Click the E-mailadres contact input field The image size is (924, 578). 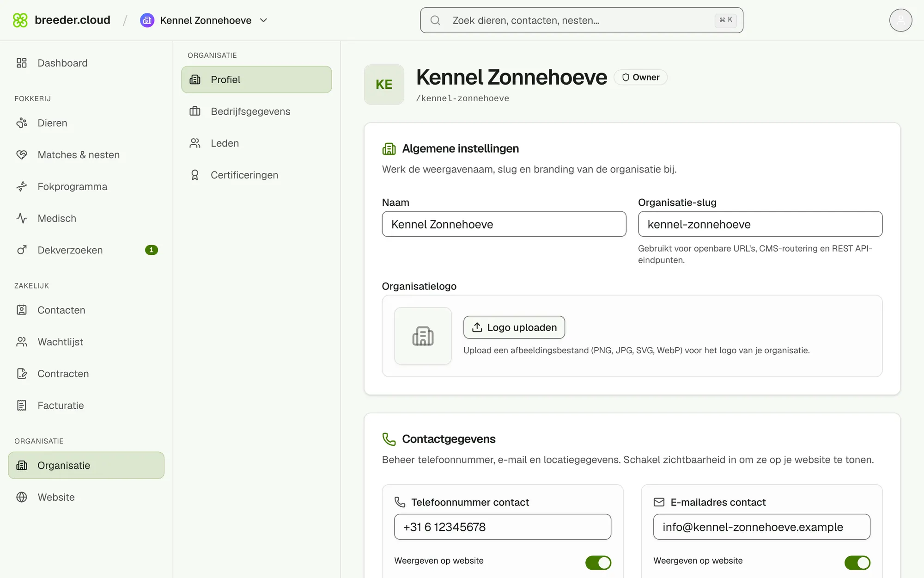click(x=762, y=527)
